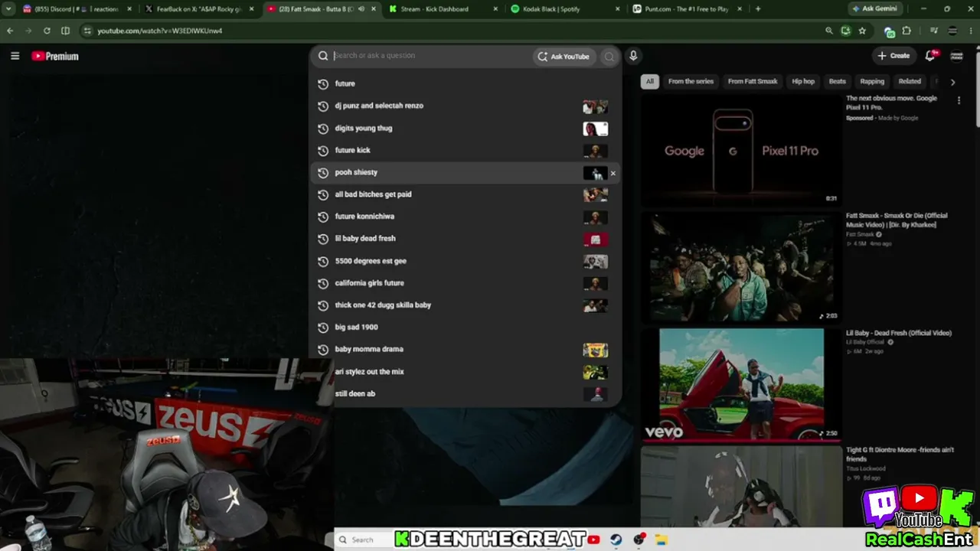Open File Explorer from the taskbar
980x551 pixels.
click(x=661, y=540)
